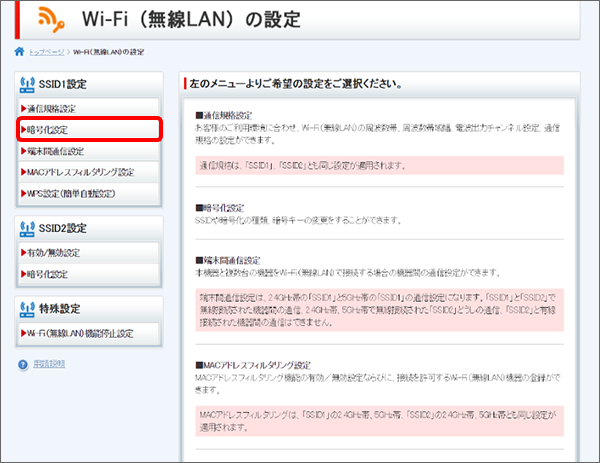Open 通信規格設定 under SSID1設定
Viewport: 600px width, 463px height.
tap(89, 108)
